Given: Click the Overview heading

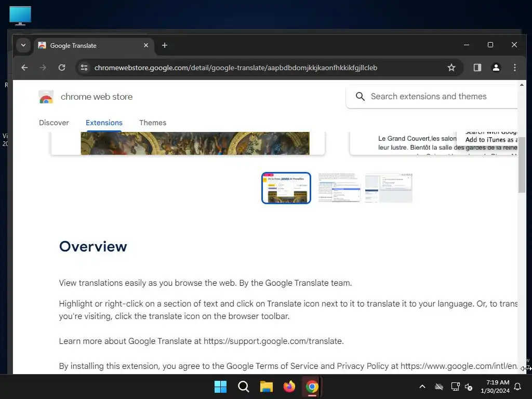Looking at the screenshot, I should tap(93, 246).
